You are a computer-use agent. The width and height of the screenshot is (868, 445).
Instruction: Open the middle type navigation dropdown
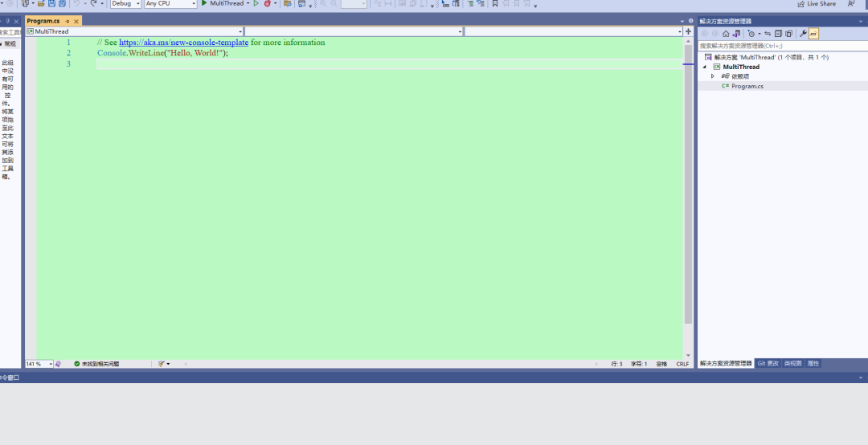point(353,31)
